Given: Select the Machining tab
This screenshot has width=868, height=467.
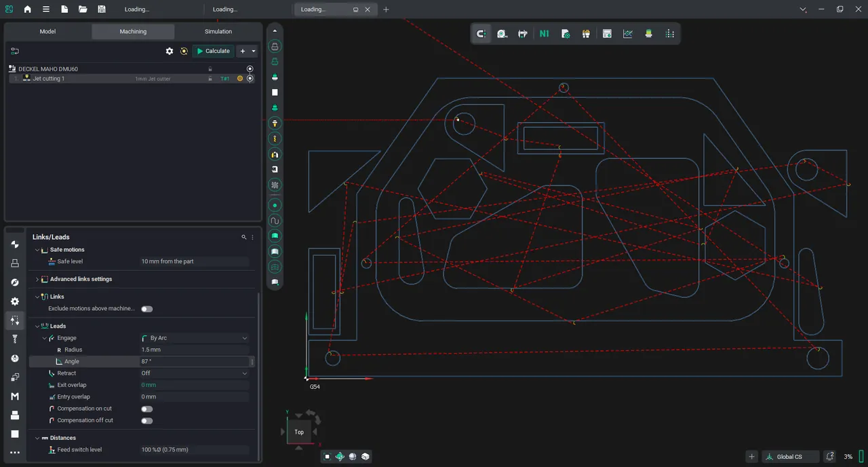Looking at the screenshot, I should pyautogui.click(x=133, y=32).
